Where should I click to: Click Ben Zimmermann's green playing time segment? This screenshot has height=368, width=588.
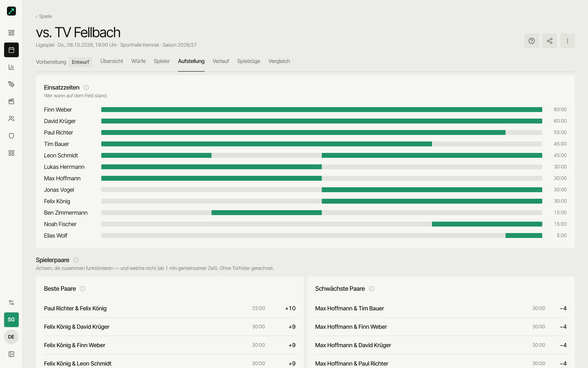point(266,213)
